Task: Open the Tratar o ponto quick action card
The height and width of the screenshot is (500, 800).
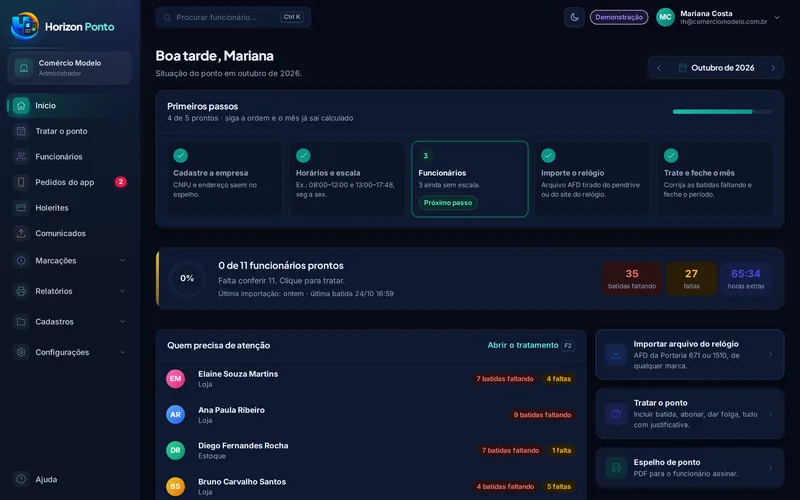Action: click(x=690, y=414)
